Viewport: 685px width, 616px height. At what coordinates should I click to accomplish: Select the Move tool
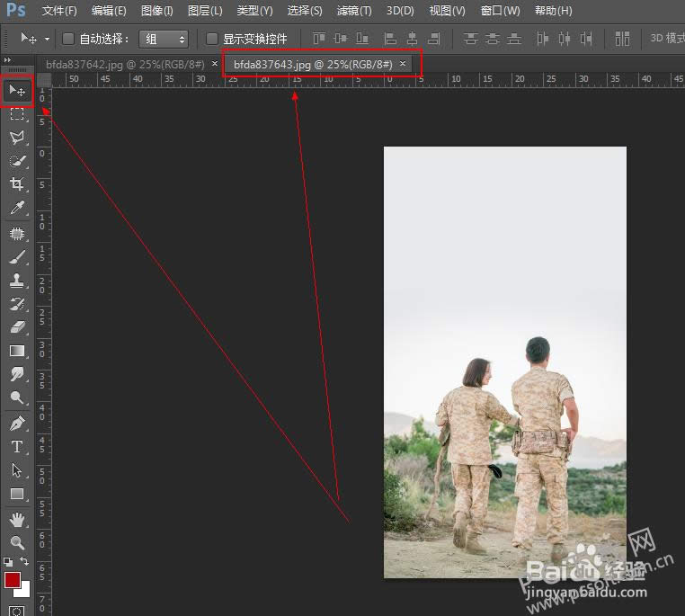17,91
